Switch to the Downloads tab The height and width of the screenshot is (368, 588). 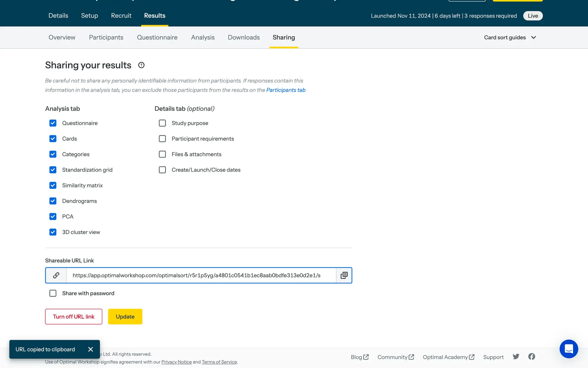click(x=243, y=37)
